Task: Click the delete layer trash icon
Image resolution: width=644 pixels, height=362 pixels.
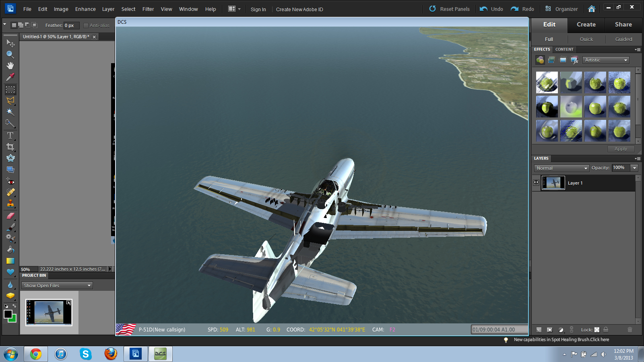Action: pos(630,330)
